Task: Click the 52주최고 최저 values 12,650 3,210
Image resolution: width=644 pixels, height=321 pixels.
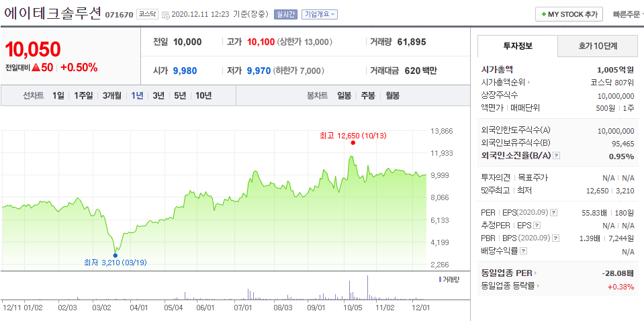Action: click(609, 191)
